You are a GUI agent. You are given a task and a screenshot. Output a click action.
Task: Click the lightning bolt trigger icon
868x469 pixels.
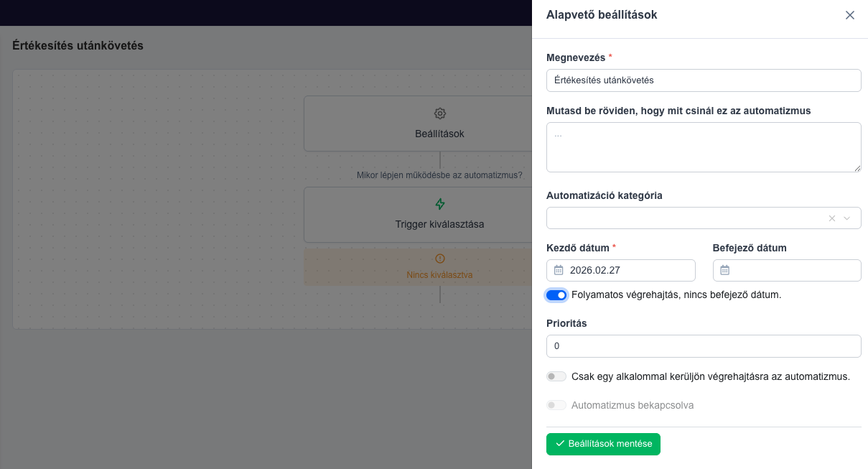[x=440, y=204]
